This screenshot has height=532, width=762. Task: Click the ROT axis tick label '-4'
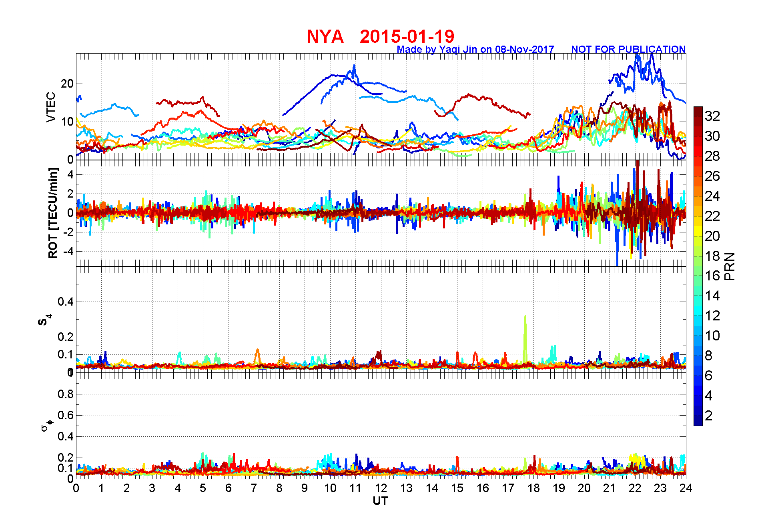point(68,252)
